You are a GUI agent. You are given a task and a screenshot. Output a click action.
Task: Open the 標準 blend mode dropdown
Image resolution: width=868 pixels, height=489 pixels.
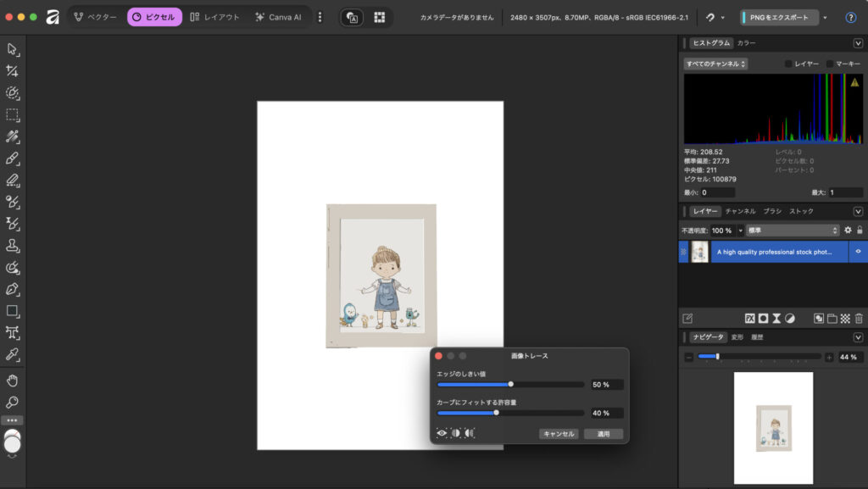click(x=793, y=230)
